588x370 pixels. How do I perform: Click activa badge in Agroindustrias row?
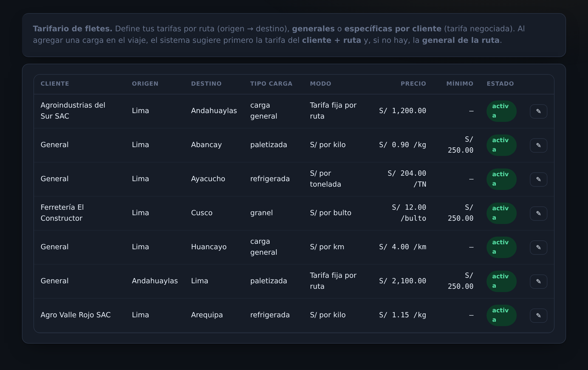(501, 111)
